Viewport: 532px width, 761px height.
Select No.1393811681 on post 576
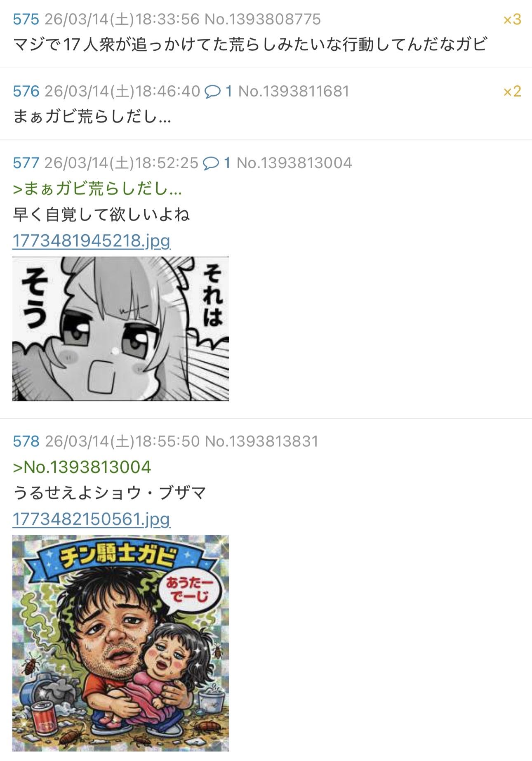pyautogui.click(x=294, y=91)
